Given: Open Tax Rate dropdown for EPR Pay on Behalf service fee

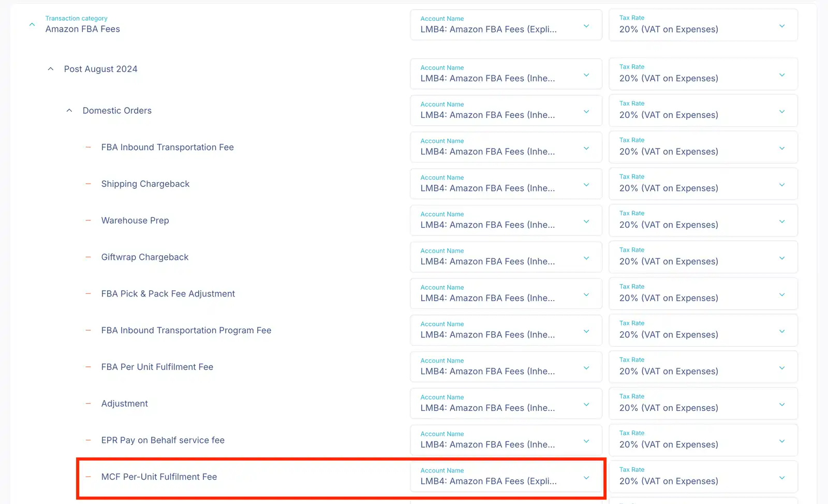Looking at the screenshot, I should pos(703,440).
